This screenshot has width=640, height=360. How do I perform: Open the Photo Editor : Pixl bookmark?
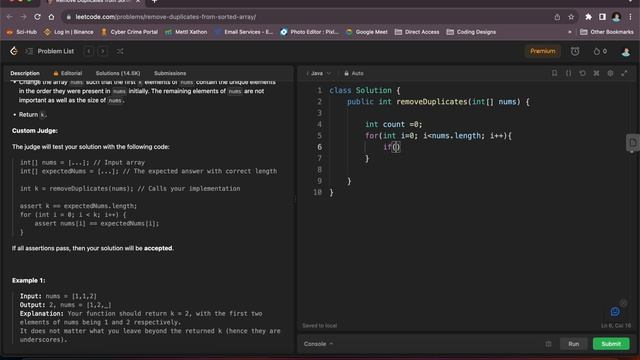tap(310, 32)
